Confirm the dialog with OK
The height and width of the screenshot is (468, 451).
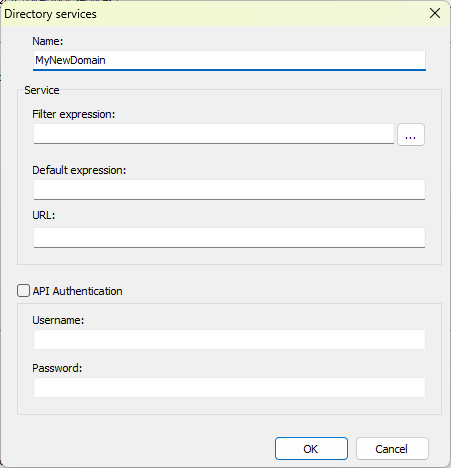coord(311,449)
